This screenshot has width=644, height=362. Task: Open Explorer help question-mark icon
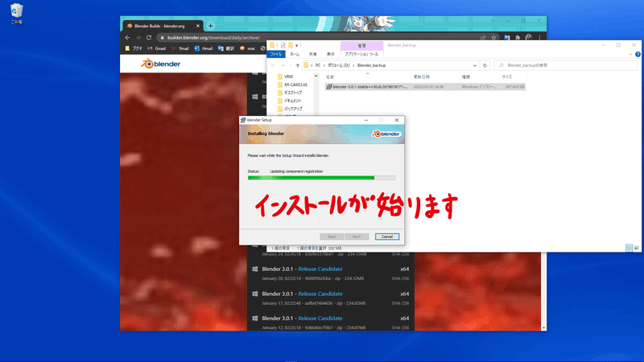638,54
